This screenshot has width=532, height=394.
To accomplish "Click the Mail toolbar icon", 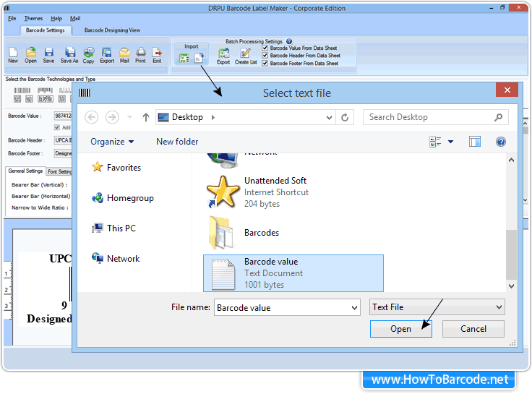I will pos(124,54).
